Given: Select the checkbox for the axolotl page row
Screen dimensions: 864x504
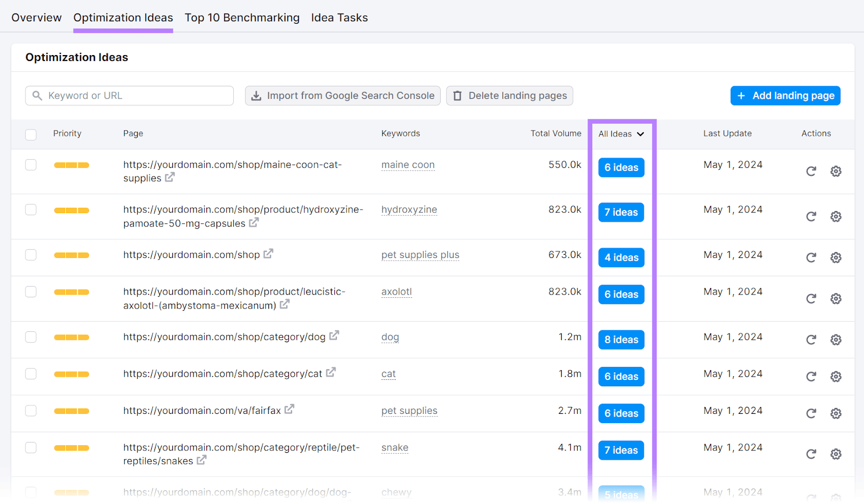Looking at the screenshot, I should click(31, 291).
